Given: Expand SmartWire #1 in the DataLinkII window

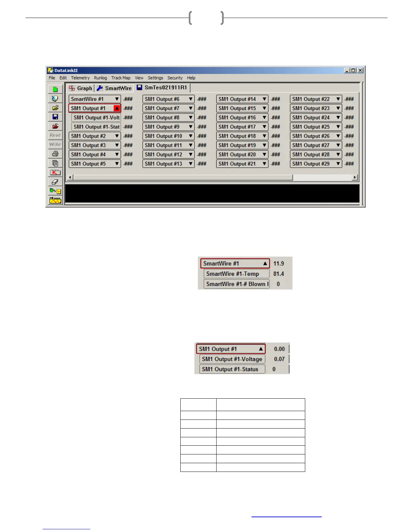Looking at the screenshot, I should tap(117, 99).
